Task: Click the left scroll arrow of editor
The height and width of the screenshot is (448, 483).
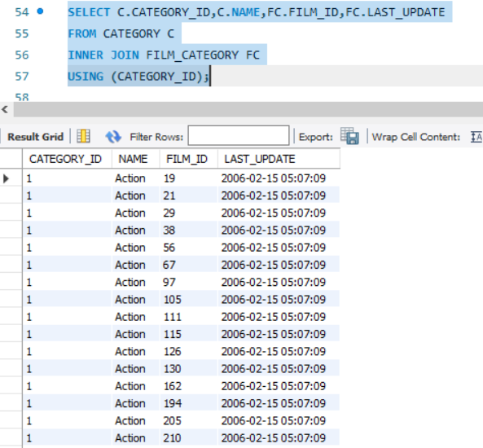Action: tap(5, 109)
